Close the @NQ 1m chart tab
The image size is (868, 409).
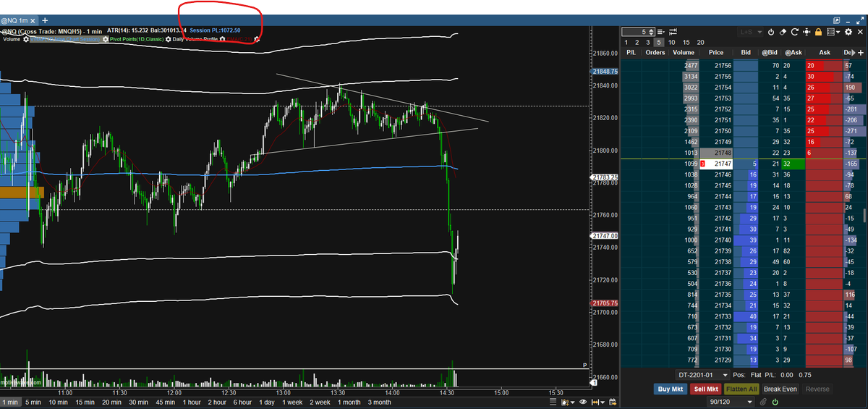pos(33,20)
